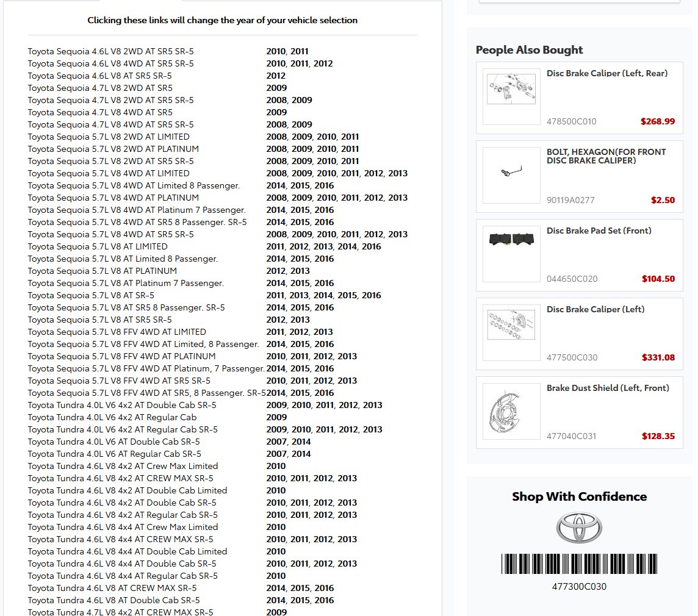Click part number 477040C031
The width and height of the screenshot is (698, 616).
coord(571,437)
